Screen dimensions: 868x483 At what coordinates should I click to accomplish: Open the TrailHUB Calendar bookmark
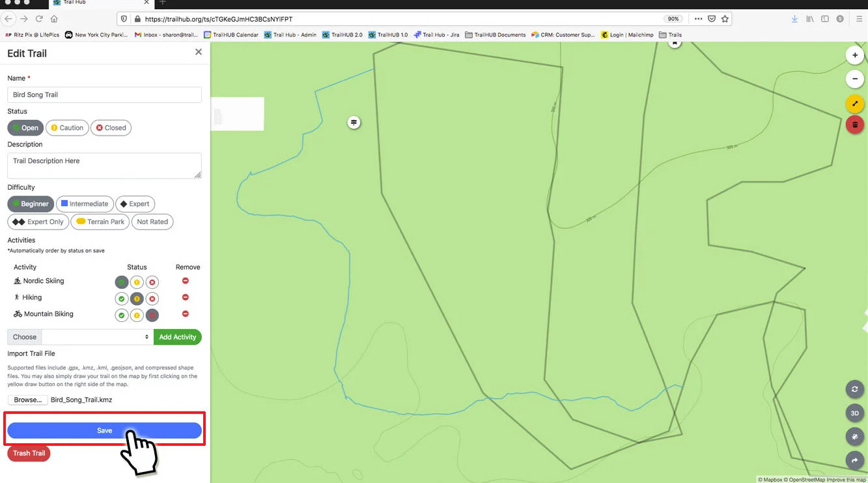click(x=231, y=35)
